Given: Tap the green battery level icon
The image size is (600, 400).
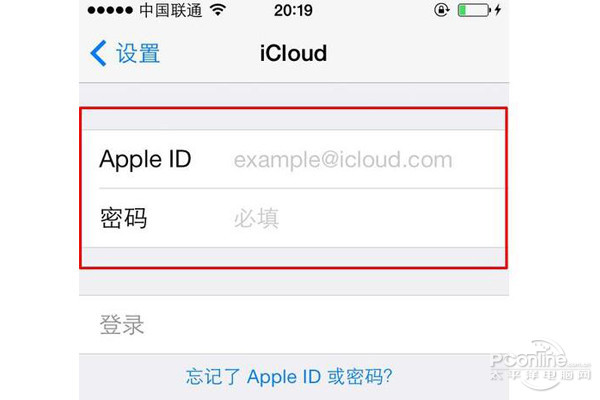Looking at the screenshot, I should (474, 10).
